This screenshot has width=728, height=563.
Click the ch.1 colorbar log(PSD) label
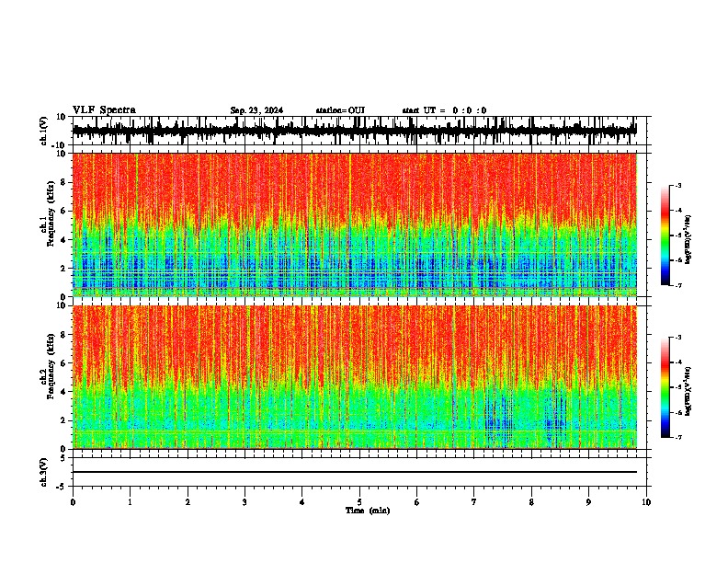[688, 240]
